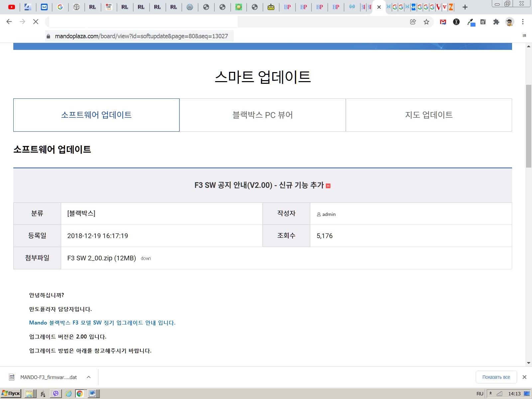Open the Gmail extension icon

(443, 22)
